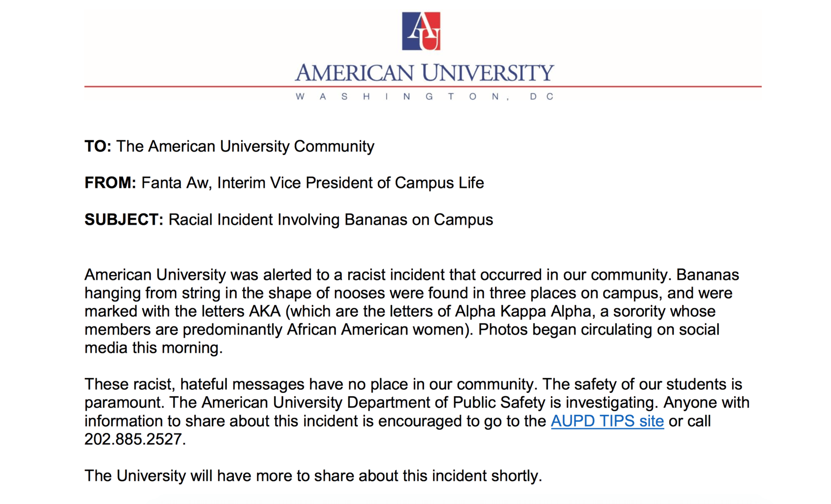This screenshot has width=831, height=504.
Task: Click the letters AKA in first paragraph
Action: pyautogui.click(x=265, y=311)
